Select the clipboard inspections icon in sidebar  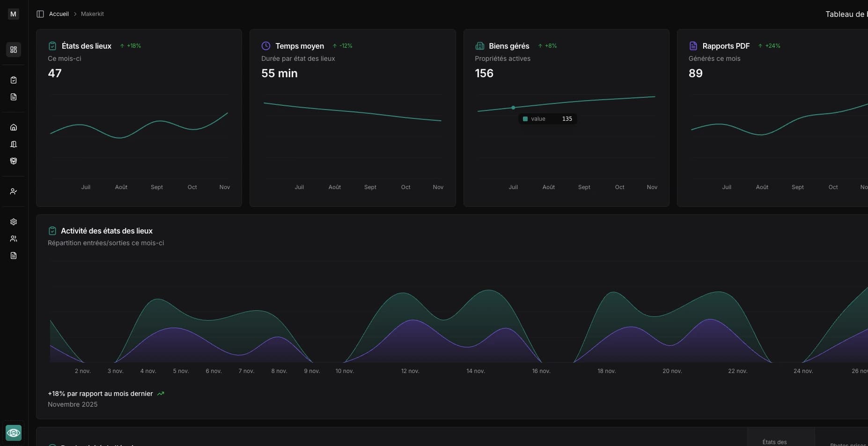pyautogui.click(x=13, y=80)
